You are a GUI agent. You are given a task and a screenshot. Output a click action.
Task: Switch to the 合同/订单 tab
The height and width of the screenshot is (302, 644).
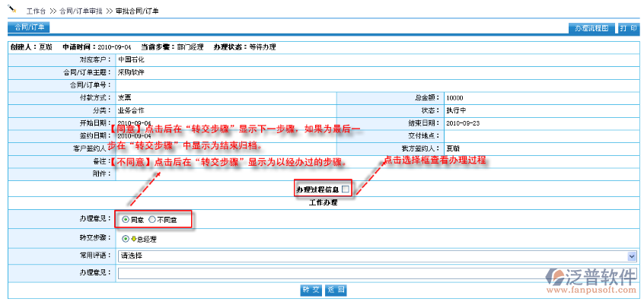(x=29, y=27)
